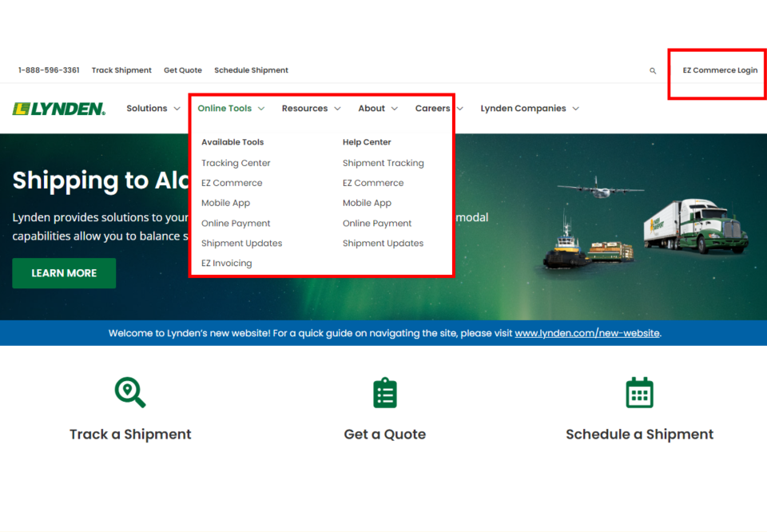Screen dimensions: 767x532
Task: Click the 1-888-596-3361 phone link
Action: coord(49,70)
